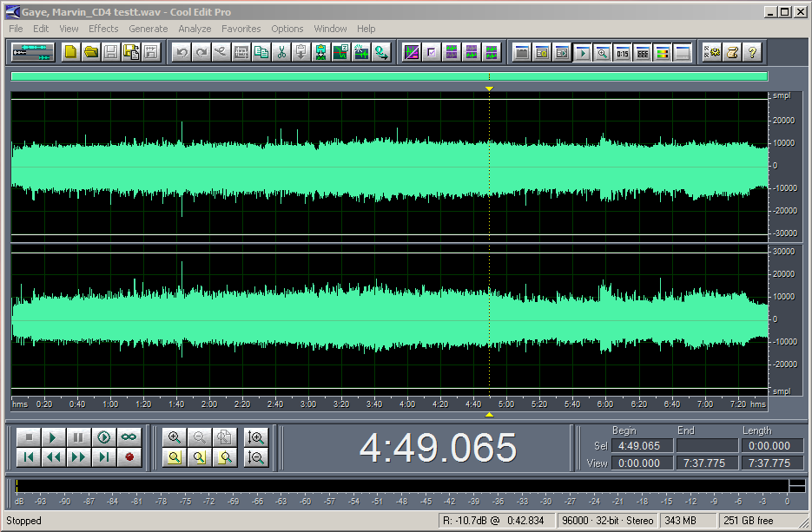The image size is (812, 532).
Task: Toggle the selection/view values window icon
Action: point(642,52)
